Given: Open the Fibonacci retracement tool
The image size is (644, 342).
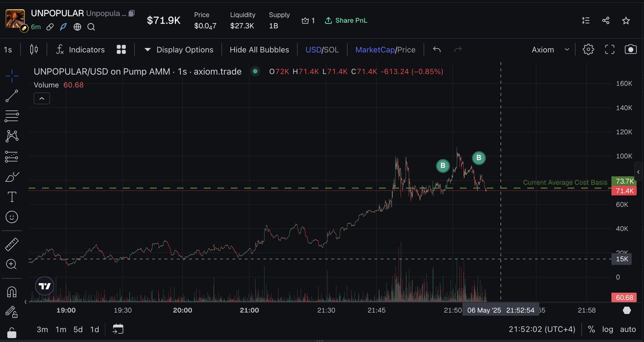Looking at the screenshot, I should [x=12, y=116].
